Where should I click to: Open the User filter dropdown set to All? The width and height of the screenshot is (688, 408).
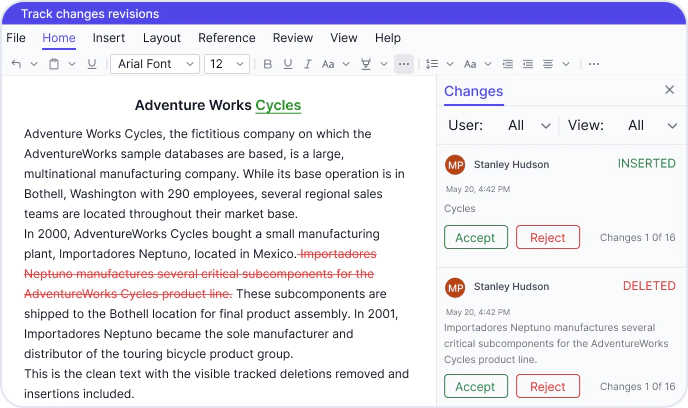point(529,125)
